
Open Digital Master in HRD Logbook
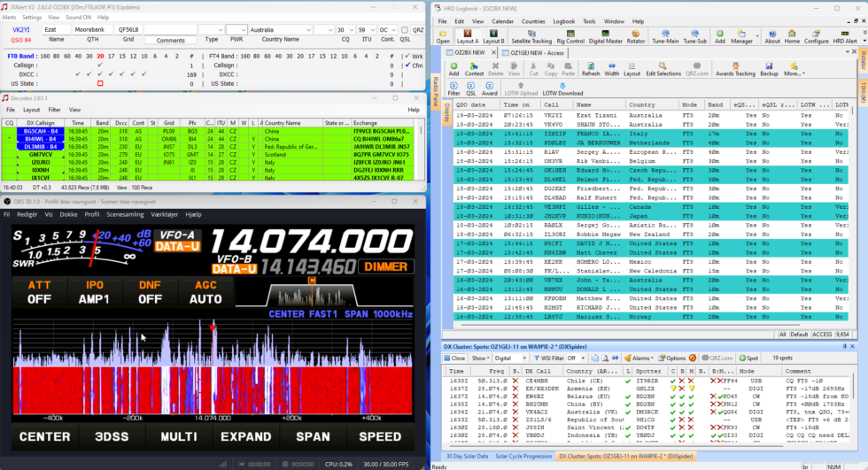pos(605,36)
